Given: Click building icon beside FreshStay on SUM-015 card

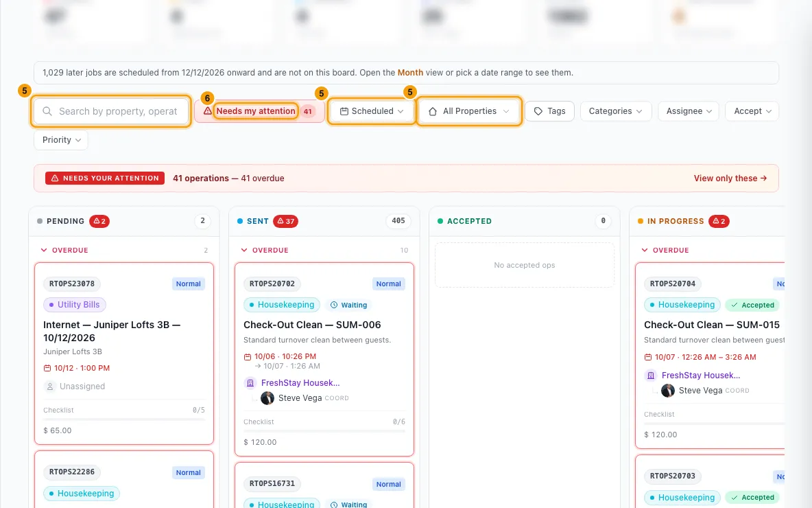Looking at the screenshot, I should pos(650,376).
